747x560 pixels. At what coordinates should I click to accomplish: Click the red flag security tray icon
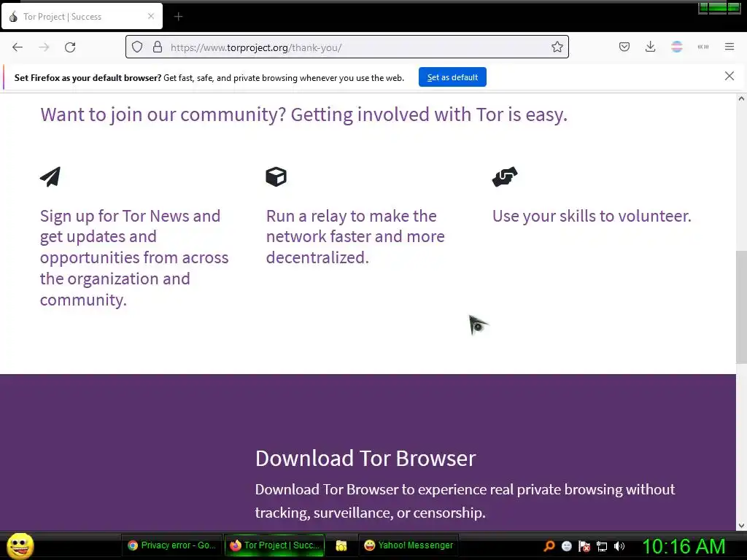(x=584, y=546)
